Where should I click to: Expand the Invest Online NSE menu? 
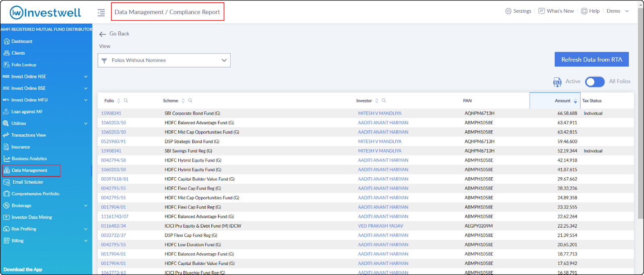coord(86,77)
